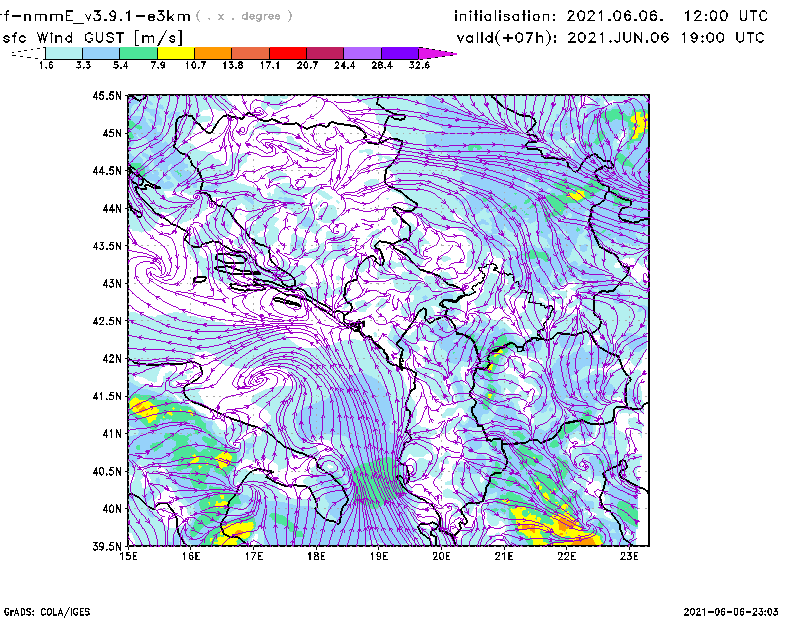Click the magenta arrow above 32.6 in legend

[x=437, y=53]
